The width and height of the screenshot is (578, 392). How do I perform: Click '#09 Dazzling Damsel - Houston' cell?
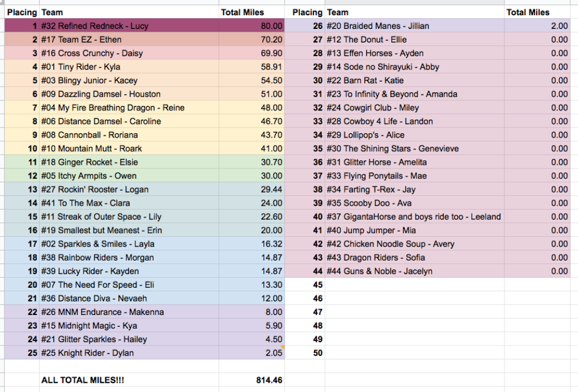[129, 94]
